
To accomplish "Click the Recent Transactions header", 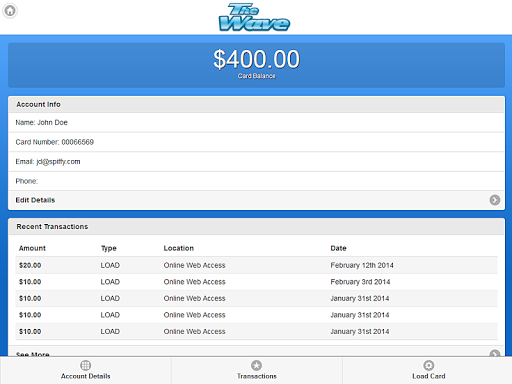I will click(256, 227).
